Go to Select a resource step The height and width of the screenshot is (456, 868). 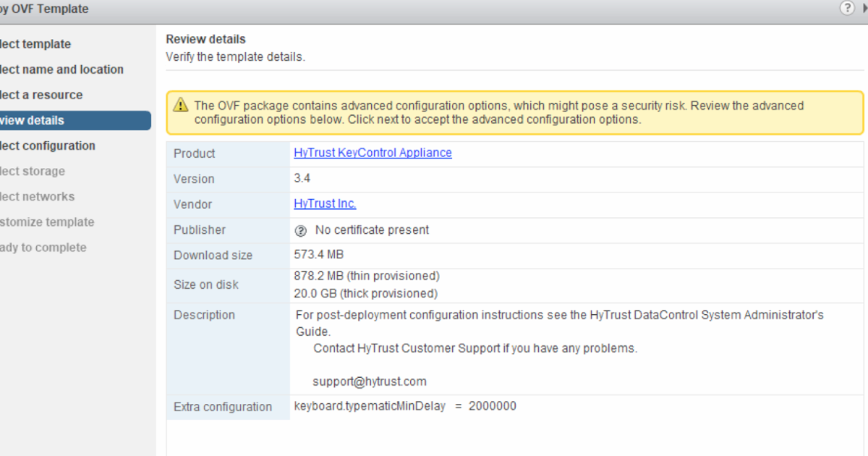[42, 95]
